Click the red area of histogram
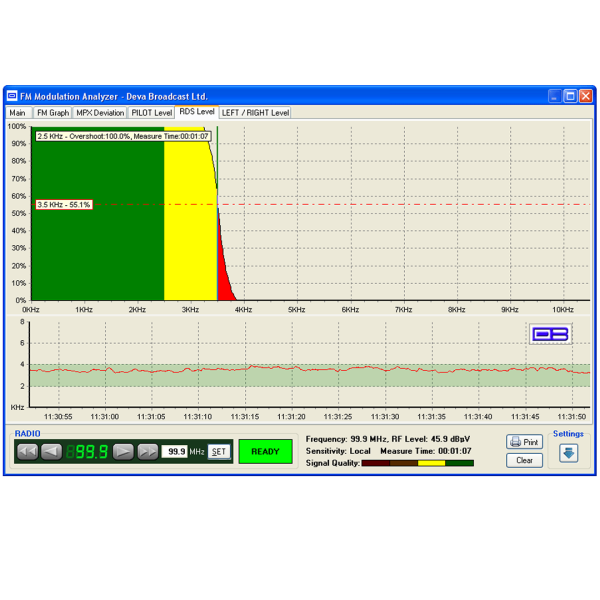The height and width of the screenshot is (600, 600). click(x=224, y=276)
